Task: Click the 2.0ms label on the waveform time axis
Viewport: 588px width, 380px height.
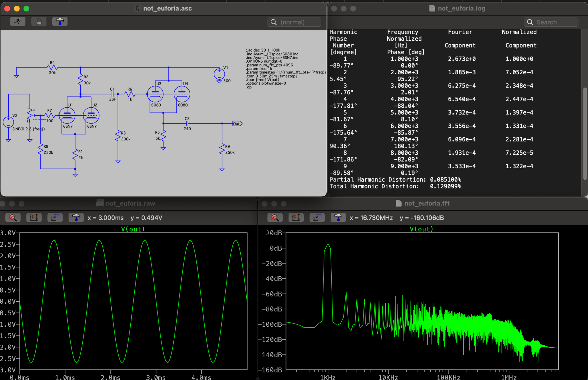Action: coord(111,377)
